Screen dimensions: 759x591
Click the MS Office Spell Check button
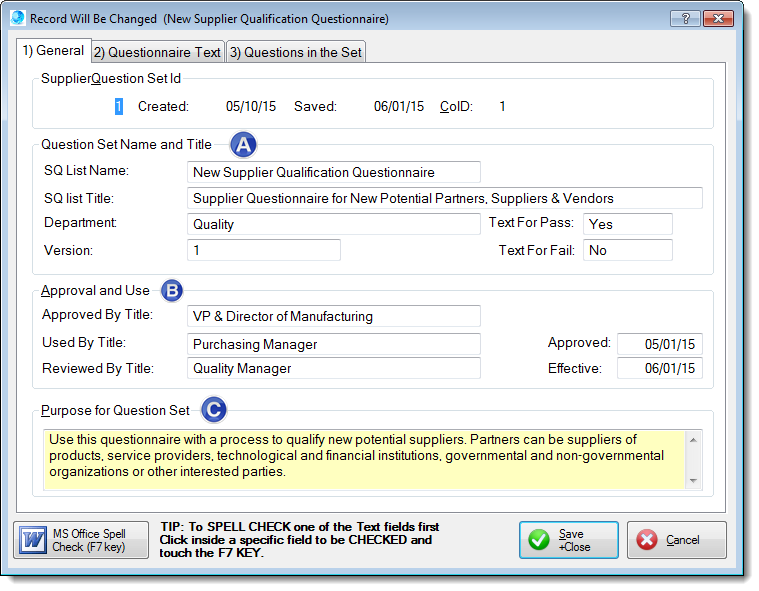click(79, 540)
